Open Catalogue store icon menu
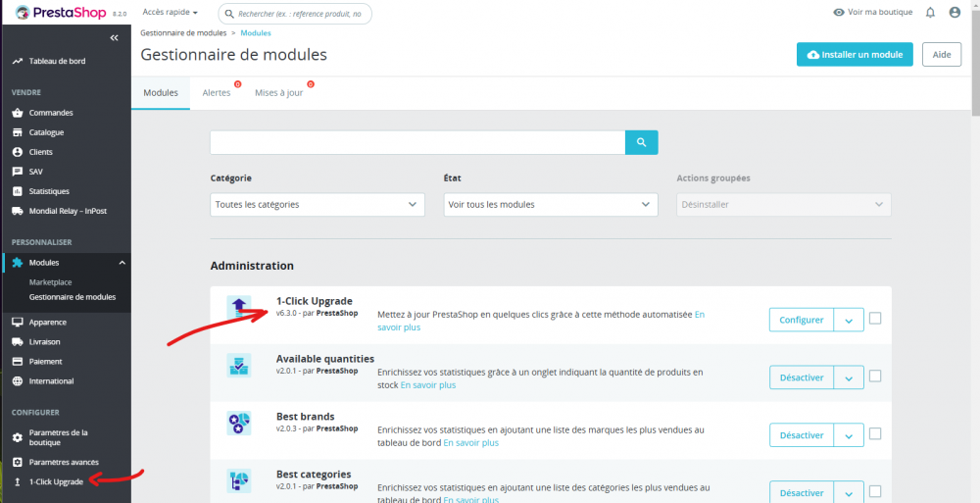 pos(18,132)
